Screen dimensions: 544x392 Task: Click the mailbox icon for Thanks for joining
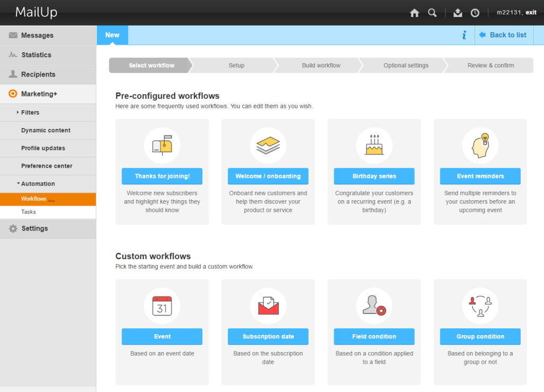[x=162, y=145]
